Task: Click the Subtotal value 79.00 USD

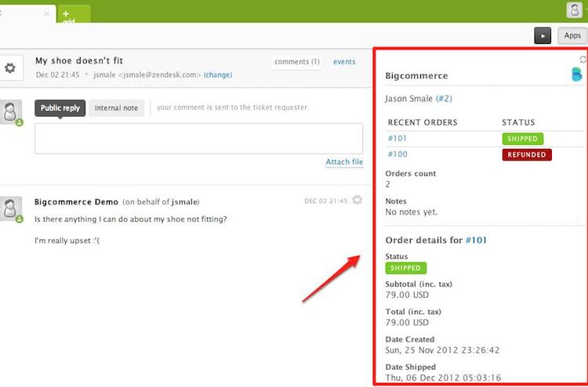Action: (407, 295)
